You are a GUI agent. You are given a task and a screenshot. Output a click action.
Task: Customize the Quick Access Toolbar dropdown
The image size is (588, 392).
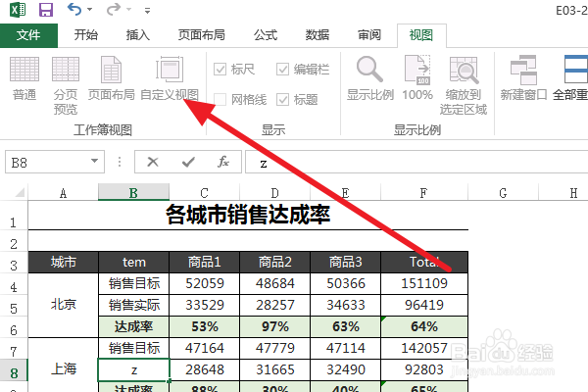[147, 11]
